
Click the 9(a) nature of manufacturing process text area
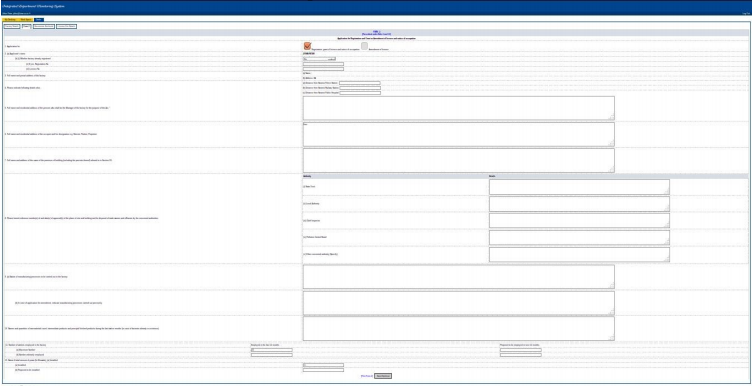(459, 277)
